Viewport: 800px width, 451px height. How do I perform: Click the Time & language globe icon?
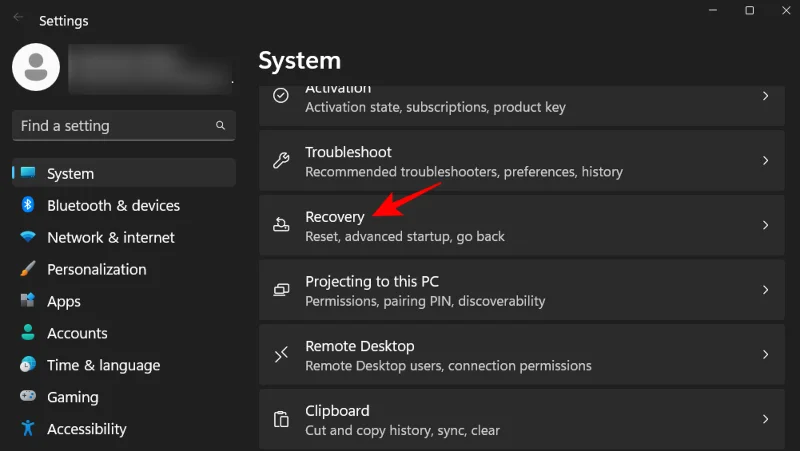pyautogui.click(x=28, y=364)
